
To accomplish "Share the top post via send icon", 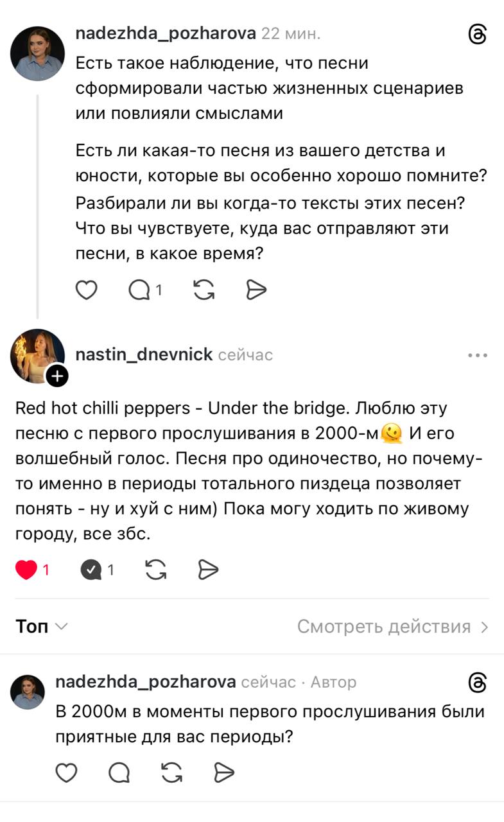I will (x=257, y=291).
